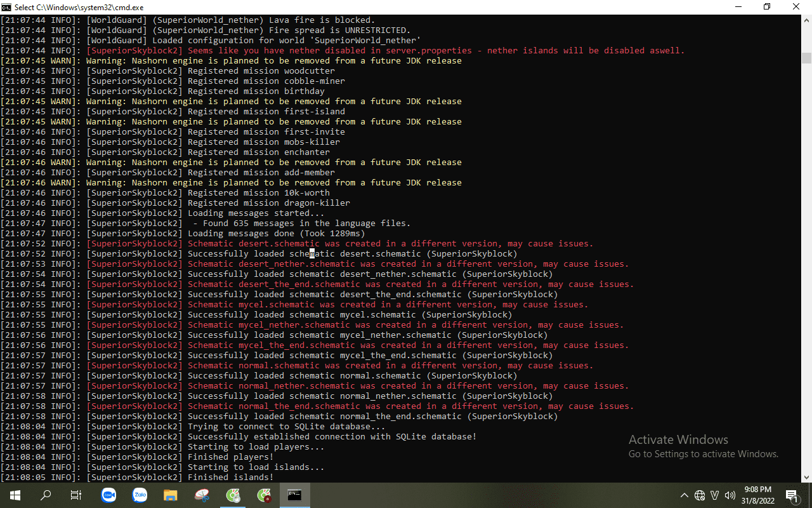Click 'Successfully loaded schematic desert_the_end.schematic' line
812x508 pixels.
[x=279, y=295]
